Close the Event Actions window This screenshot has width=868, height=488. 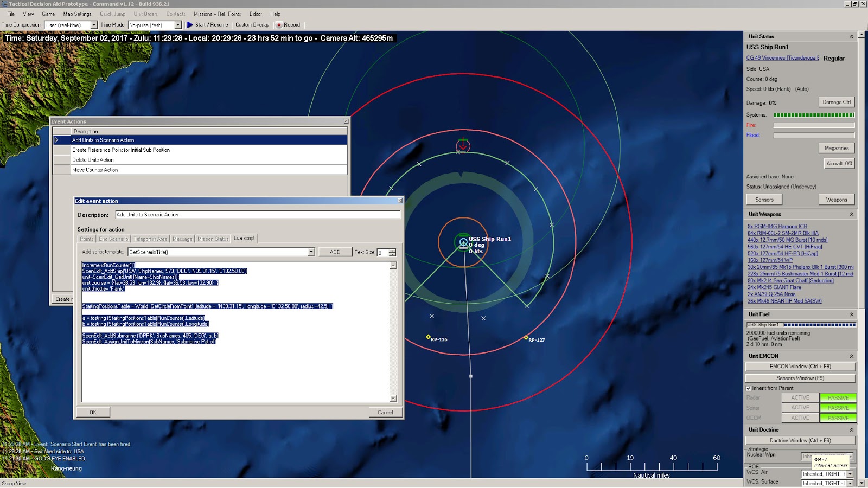pyautogui.click(x=346, y=121)
